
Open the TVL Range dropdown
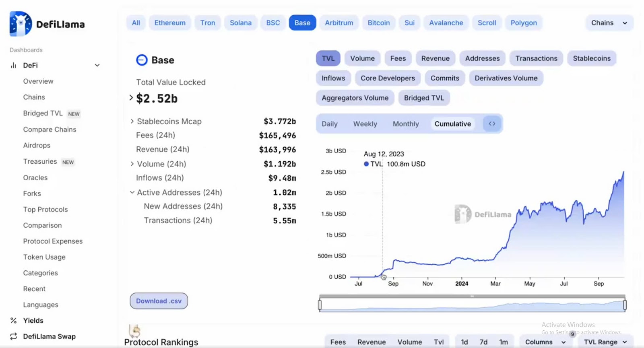coord(605,342)
